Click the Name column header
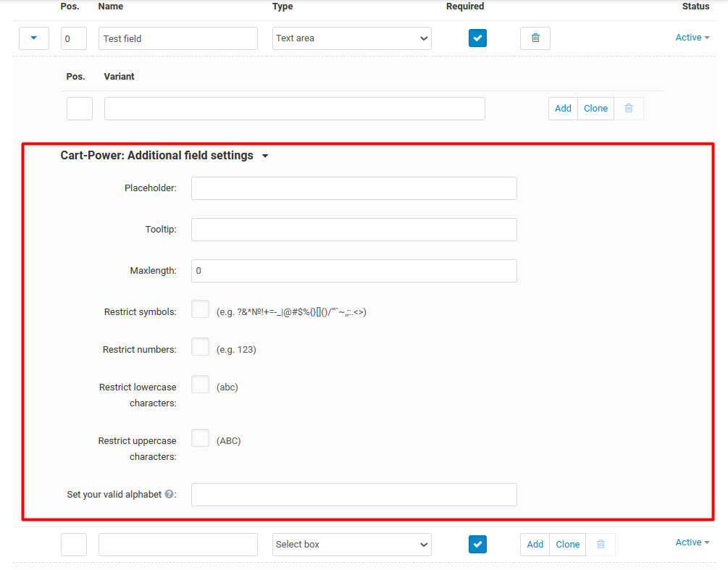 coord(111,7)
